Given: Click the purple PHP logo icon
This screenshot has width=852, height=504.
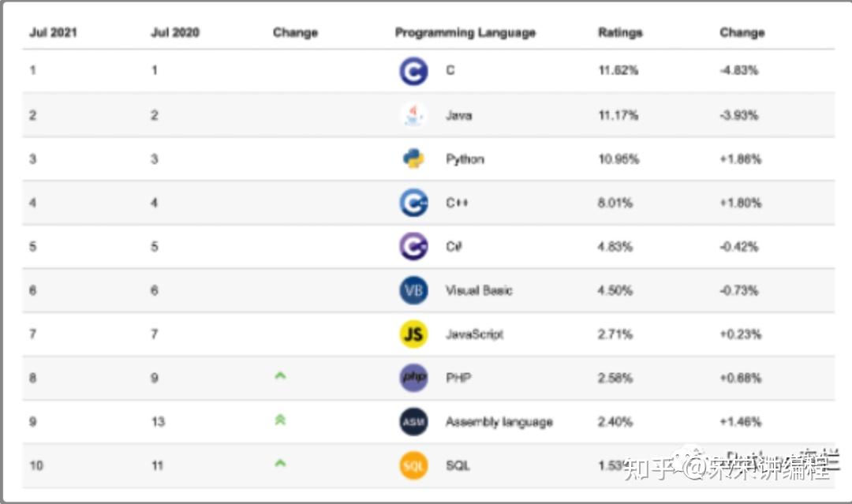Looking at the screenshot, I should coord(413,378).
